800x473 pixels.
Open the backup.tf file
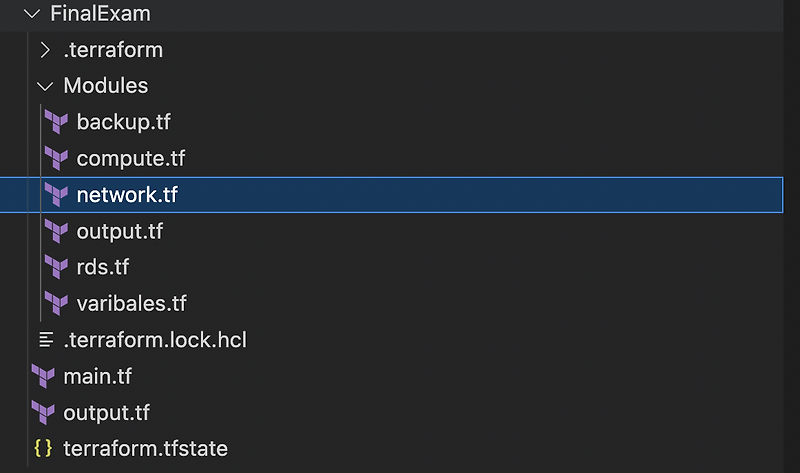123,122
